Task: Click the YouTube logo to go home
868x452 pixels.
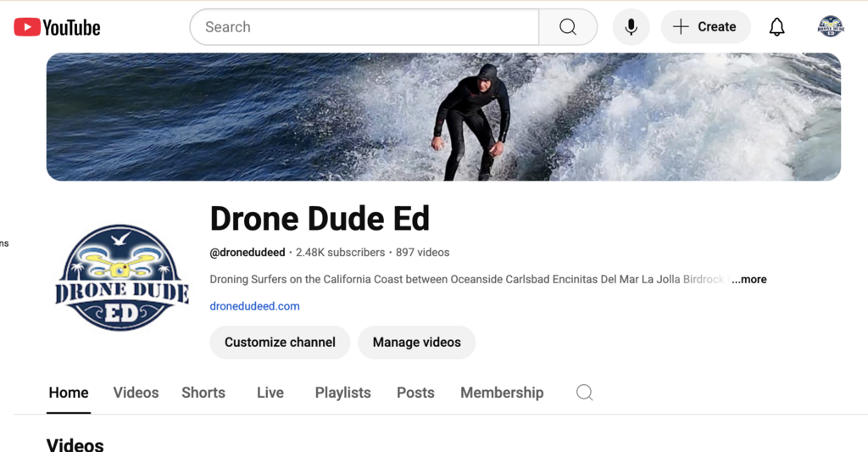Action: click(58, 27)
